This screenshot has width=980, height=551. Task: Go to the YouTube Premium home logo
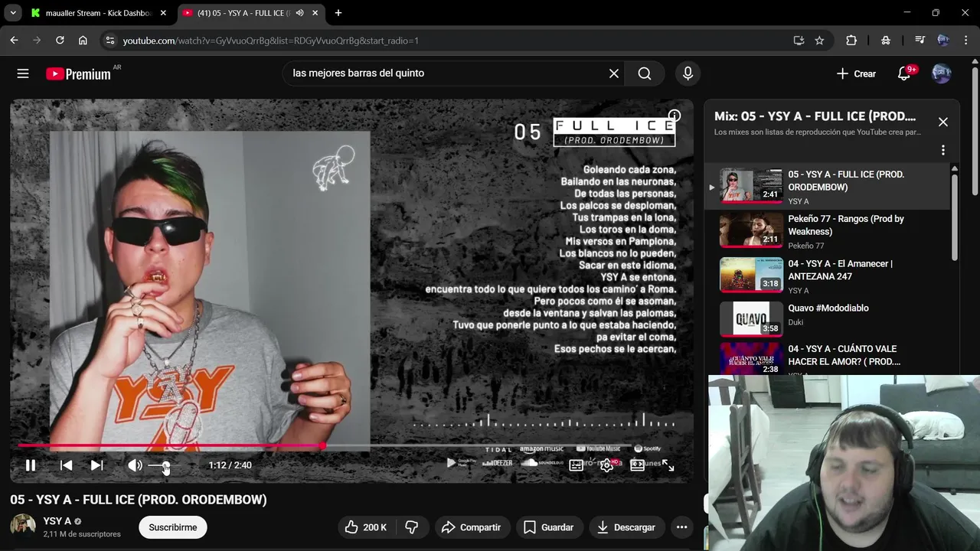coord(78,73)
